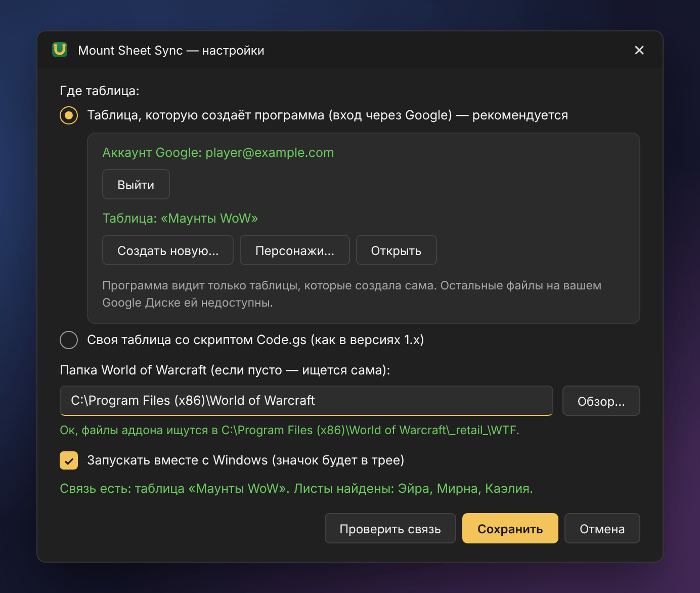Browse for folder with Обзор... button
Screen dimensions: 700x593
[601, 401]
